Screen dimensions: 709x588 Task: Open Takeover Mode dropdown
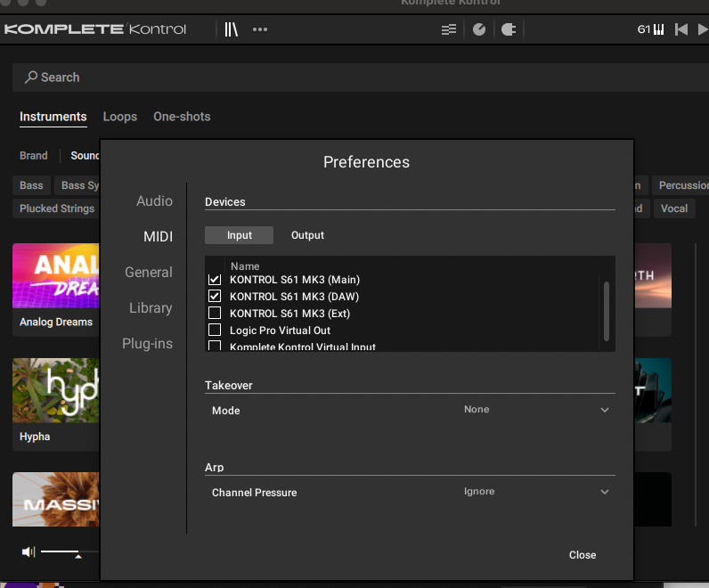tap(537, 410)
